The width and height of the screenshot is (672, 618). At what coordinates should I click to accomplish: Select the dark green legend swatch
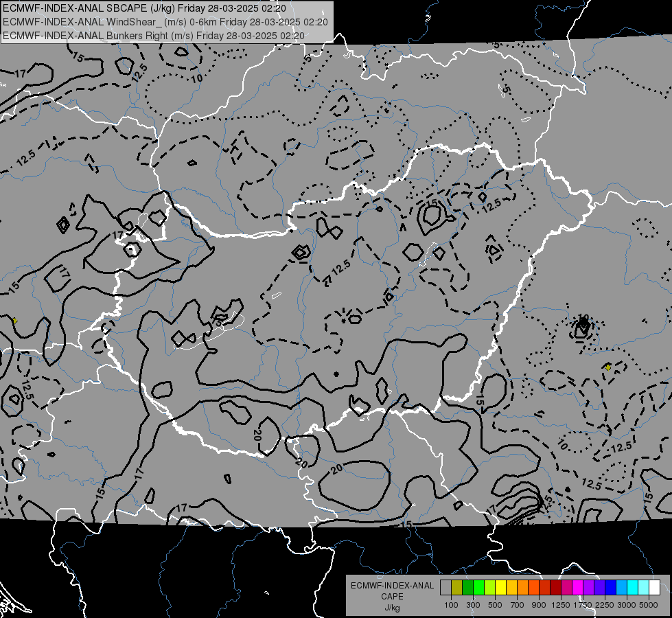(467, 588)
